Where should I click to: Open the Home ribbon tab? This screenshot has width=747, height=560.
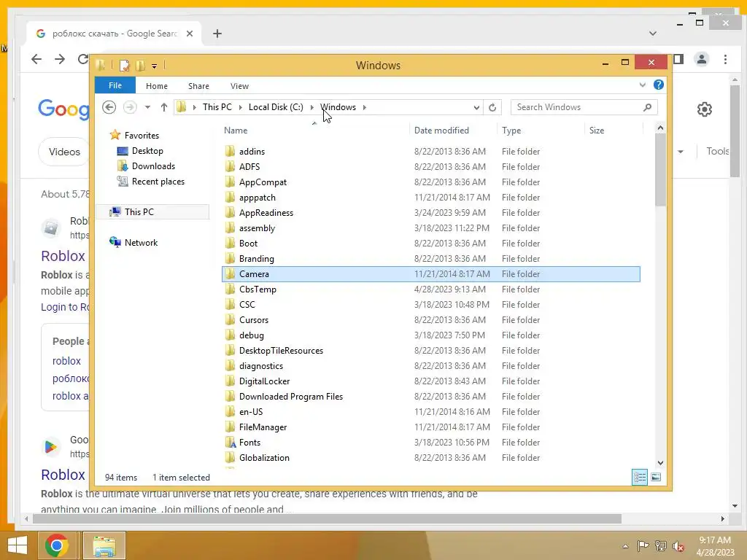pyautogui.click(x=157, y=86)
